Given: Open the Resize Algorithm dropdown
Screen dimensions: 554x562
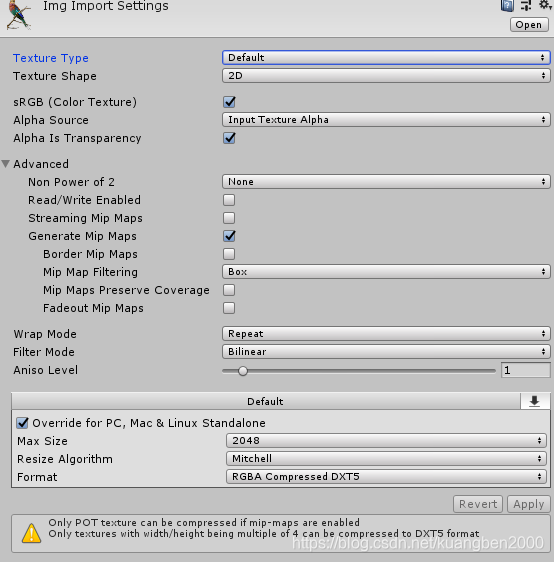Looking at the screenshot, I should (386, 458).
